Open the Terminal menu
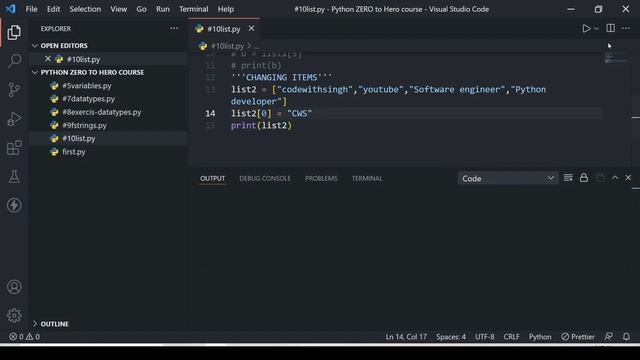This screenshot has height=360, width=640. click(x=193, y=9)
